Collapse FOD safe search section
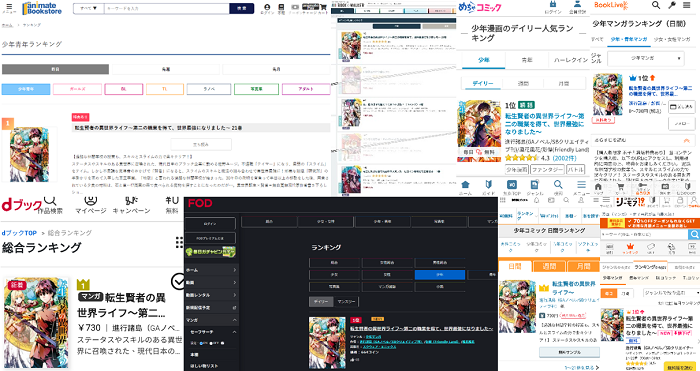This screenshot has height=371, width=700. (x=234, y=332)
